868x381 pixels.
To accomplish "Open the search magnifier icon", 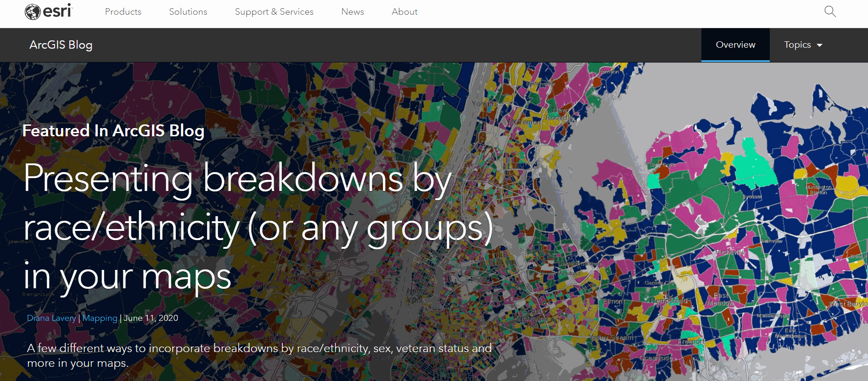I will point(830,11).
